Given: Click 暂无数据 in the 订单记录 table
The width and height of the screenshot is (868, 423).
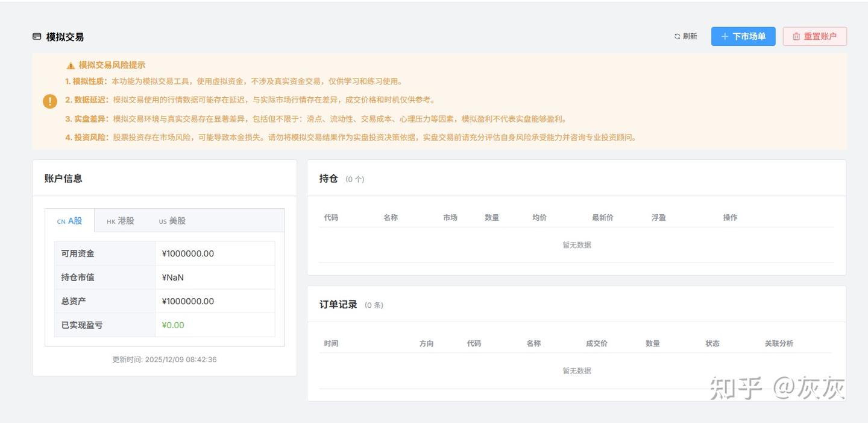Looking at the screenshot, I should pyautogui.click(x=575, y=371).
